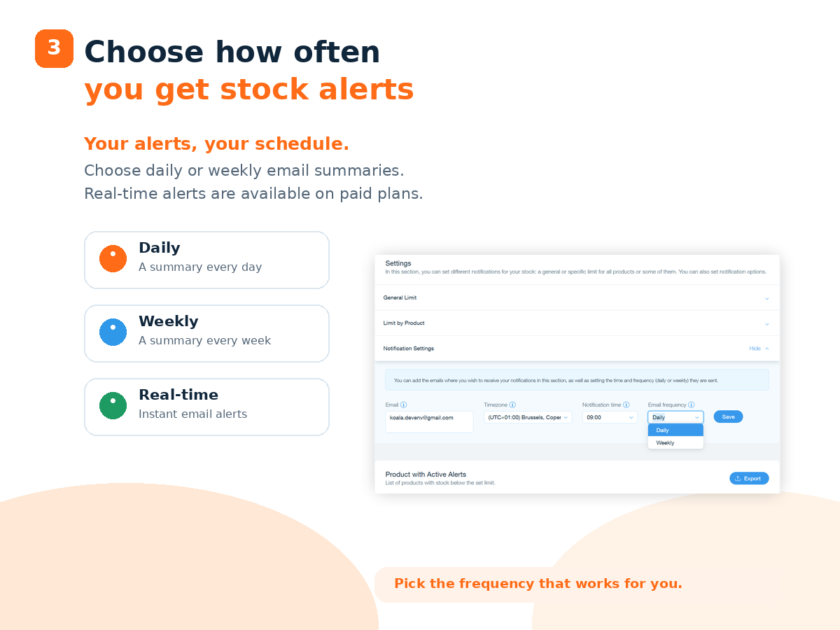The image size is (840, 630).
Task: Click the blue Weekly circle icon
Action: coord(113,332)
